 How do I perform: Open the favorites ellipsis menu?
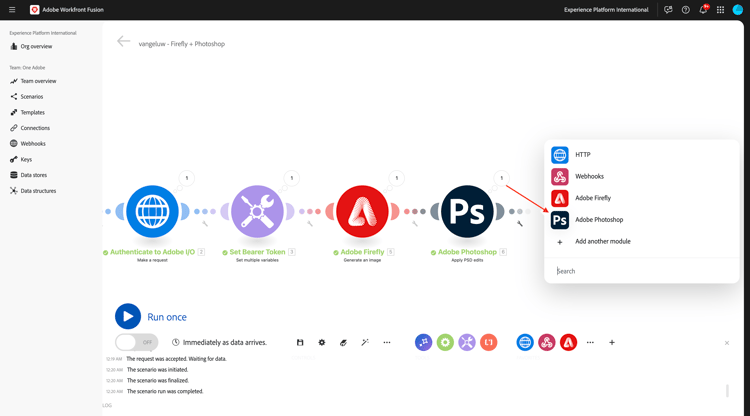pos(590,342)
